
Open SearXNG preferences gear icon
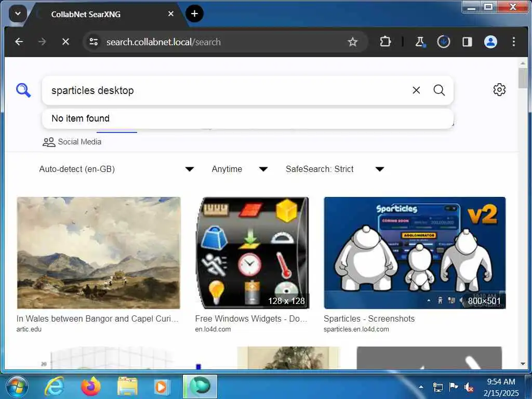499,90
